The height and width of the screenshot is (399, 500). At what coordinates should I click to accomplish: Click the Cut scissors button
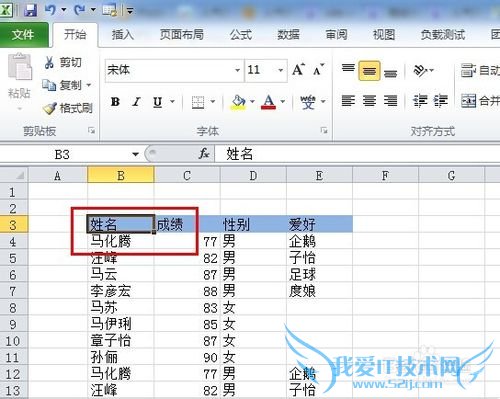tap(63, 62)
